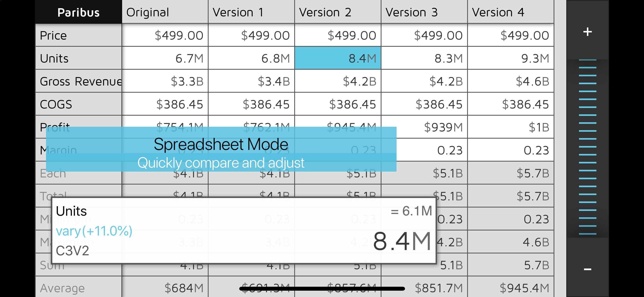Tap the plus icon on the slider
The height and width of the screenshot is (297, 644).
(587, 32)
